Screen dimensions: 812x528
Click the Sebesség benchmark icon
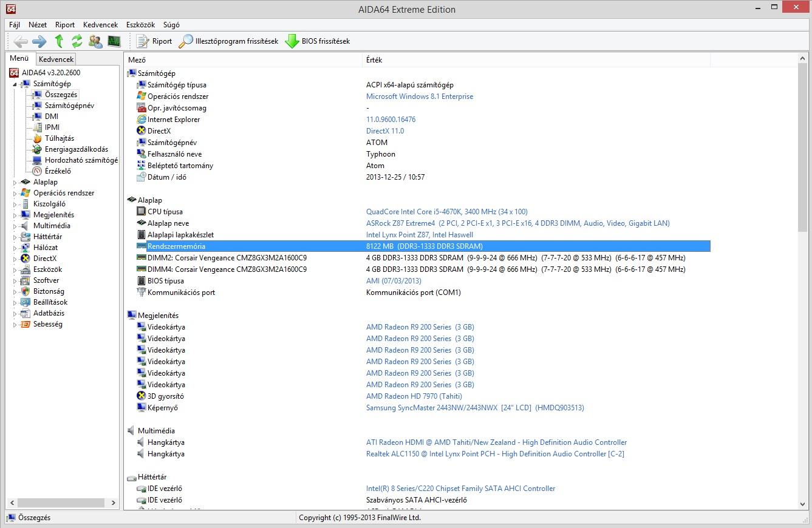pyautogui.click(x=26, y=324)
